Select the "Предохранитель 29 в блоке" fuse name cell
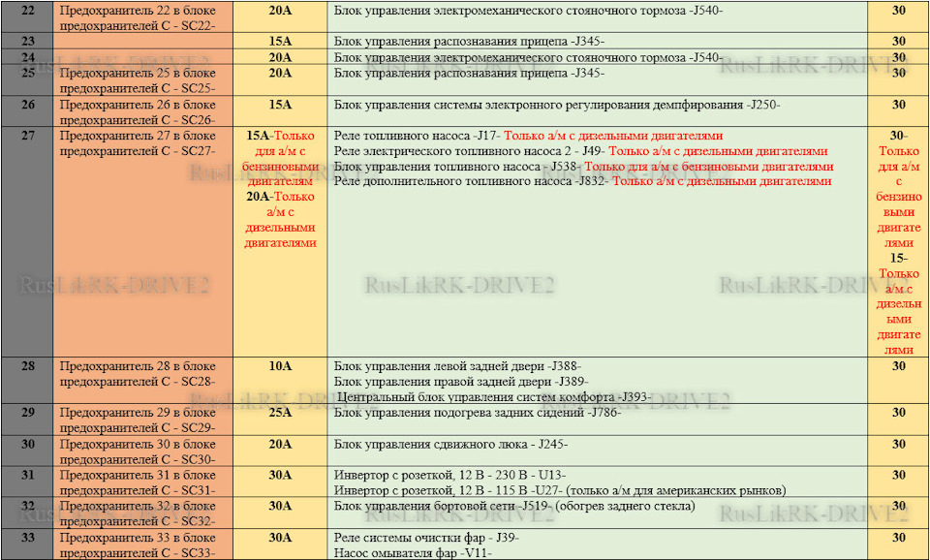 click(143, 420)
